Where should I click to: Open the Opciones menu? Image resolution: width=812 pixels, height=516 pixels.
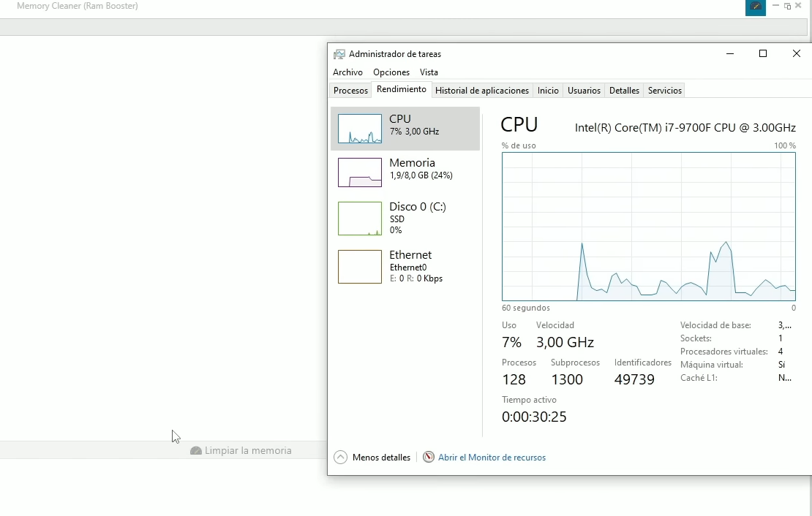391,72
